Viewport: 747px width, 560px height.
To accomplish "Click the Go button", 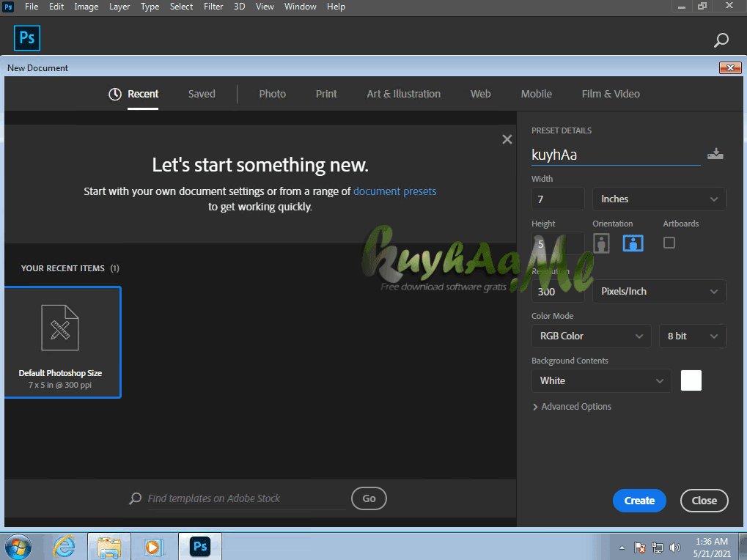I will 369,498.
